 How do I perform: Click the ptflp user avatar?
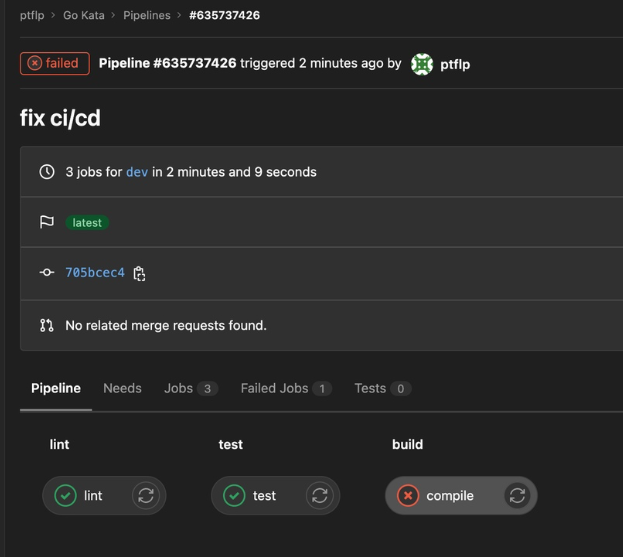pos(422,64)
